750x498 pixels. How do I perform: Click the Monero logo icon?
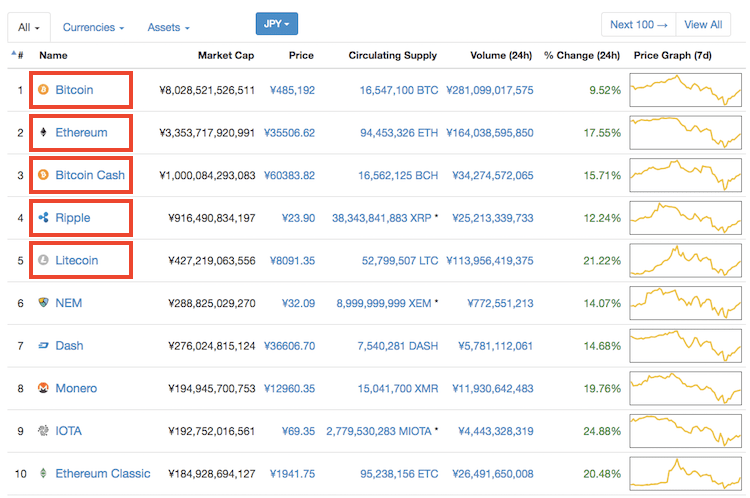tap(43, 387)
